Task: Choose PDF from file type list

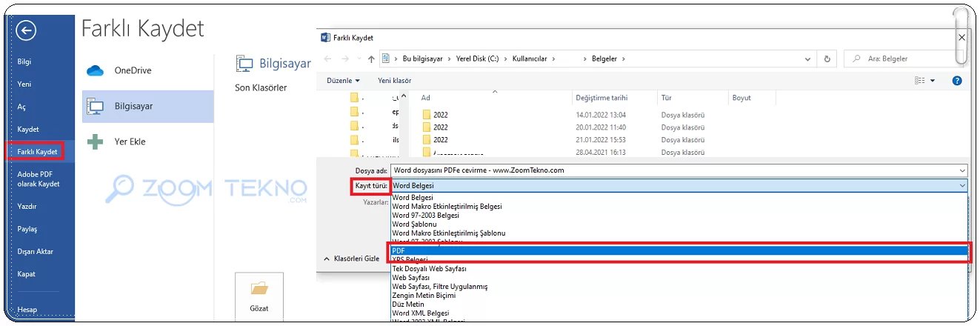Action: coord(679,251)
